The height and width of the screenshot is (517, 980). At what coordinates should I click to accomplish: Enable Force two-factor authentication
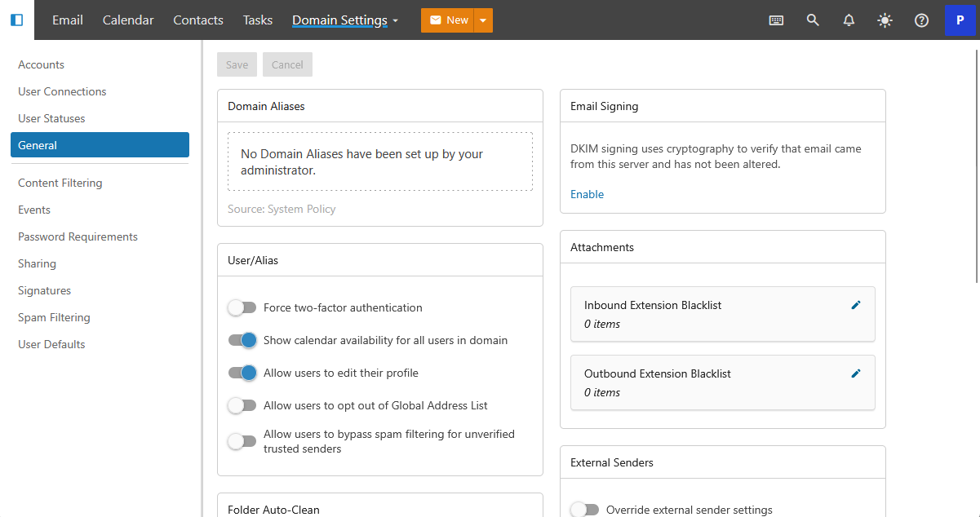point(242,307)
